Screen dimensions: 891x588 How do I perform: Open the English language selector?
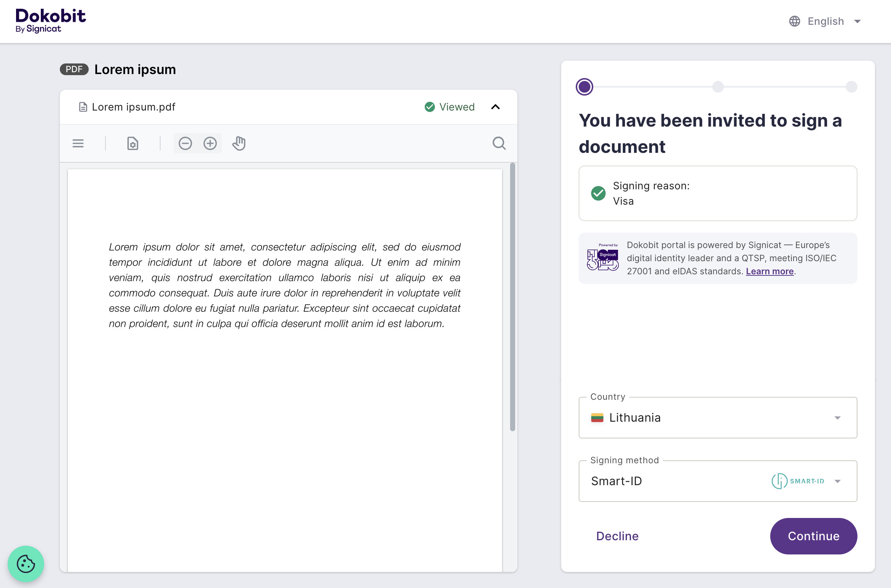point(825,22)
